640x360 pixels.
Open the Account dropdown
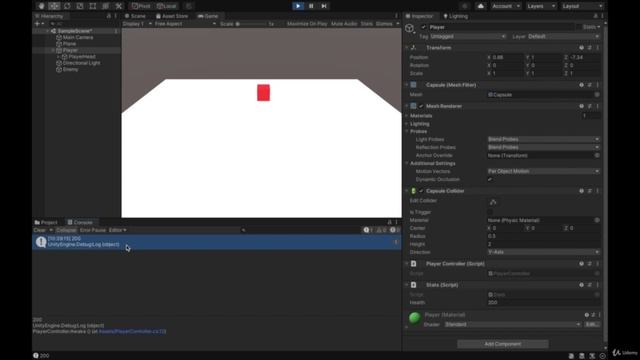[505, 6]
